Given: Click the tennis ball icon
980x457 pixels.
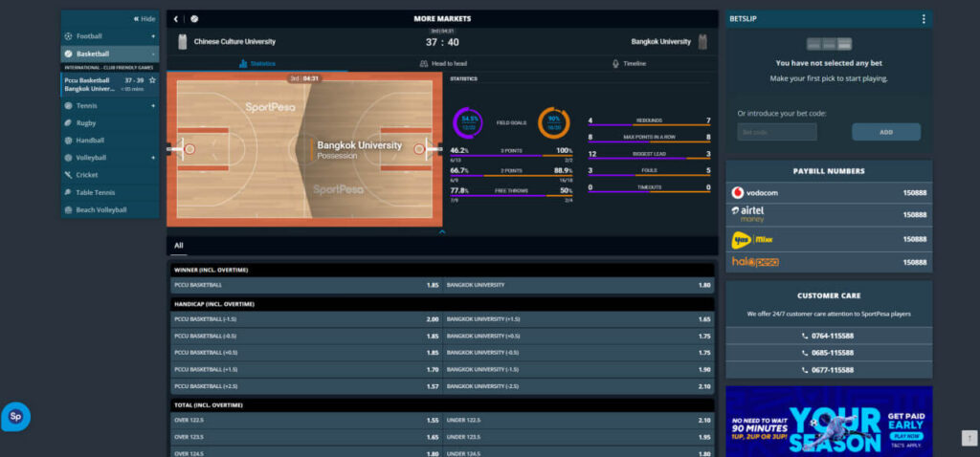Looking at the screenshot, I should pyautogui.click(x=68, y=105).
